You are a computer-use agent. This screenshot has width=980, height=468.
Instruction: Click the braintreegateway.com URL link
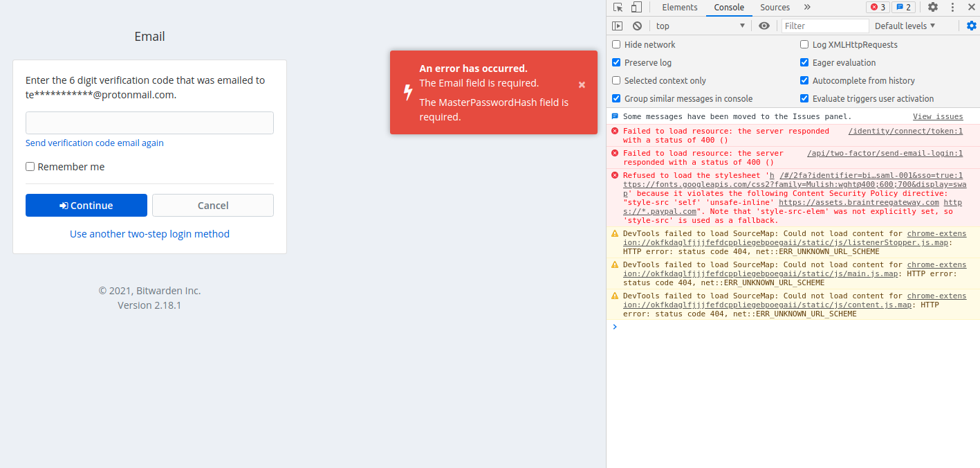click(859, 202)
